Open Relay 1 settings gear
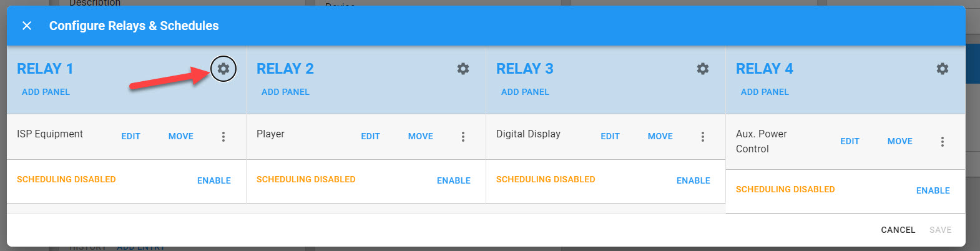This screenshot has width=980, height=251. [223, 69]
